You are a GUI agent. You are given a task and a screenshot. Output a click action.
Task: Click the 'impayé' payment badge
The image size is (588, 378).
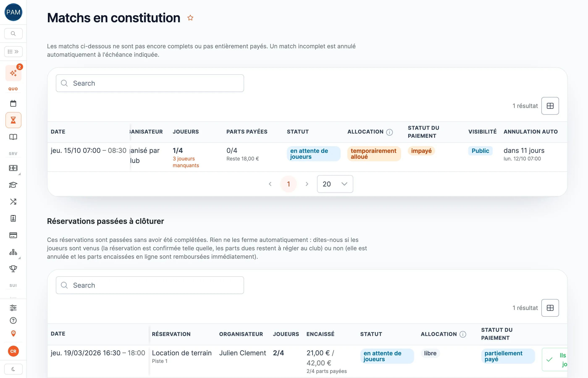[x=421, y=151]
